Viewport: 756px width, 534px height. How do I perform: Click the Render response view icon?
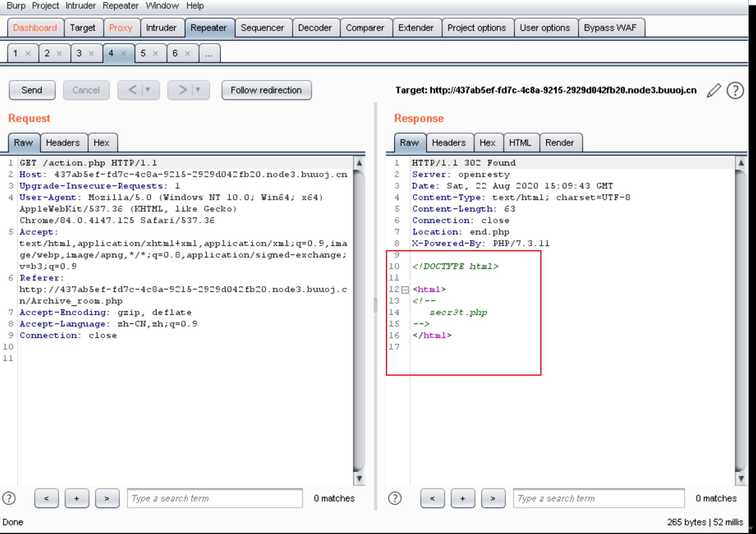[559, 142]
